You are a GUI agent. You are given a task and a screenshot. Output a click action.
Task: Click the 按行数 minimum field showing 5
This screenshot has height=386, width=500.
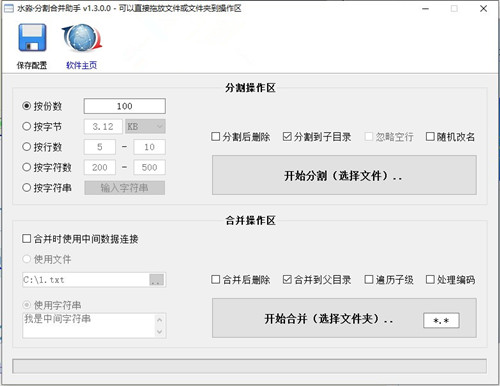coord(100,147)
